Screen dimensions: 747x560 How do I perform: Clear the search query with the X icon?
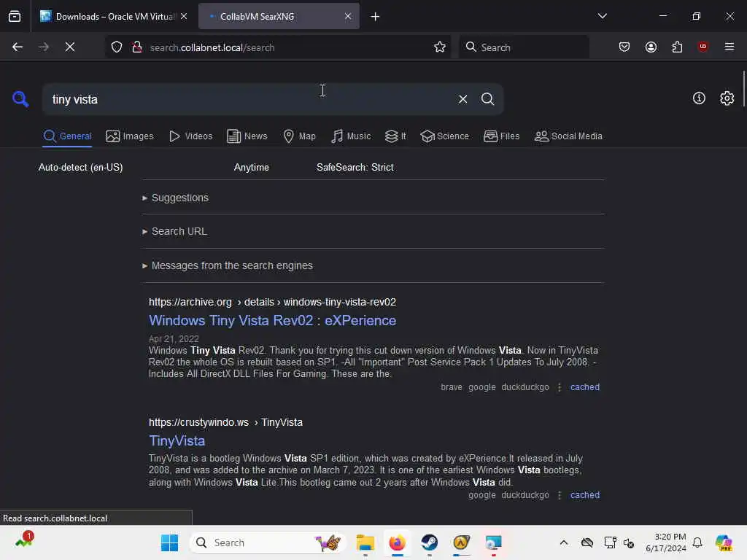(462, 99)
